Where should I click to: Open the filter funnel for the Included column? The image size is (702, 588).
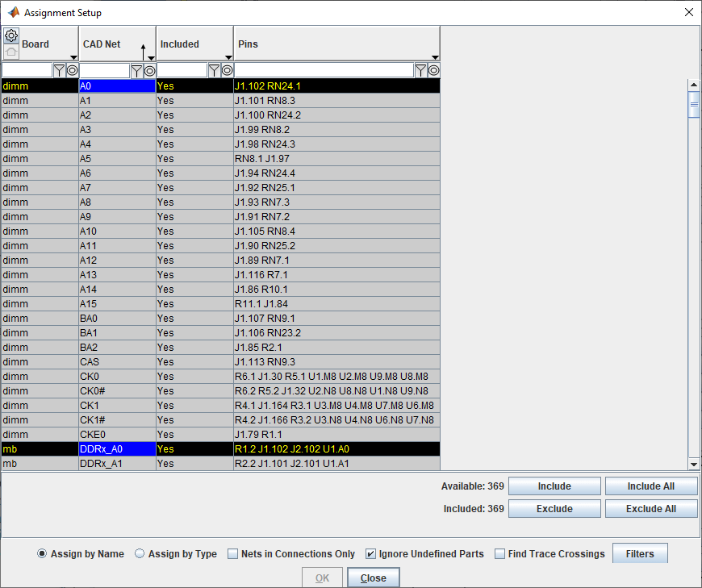click(215, 70)
